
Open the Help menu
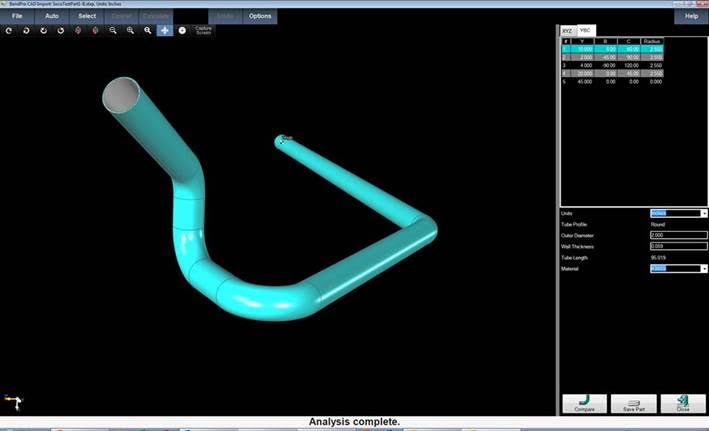click(x=691, y=16)
